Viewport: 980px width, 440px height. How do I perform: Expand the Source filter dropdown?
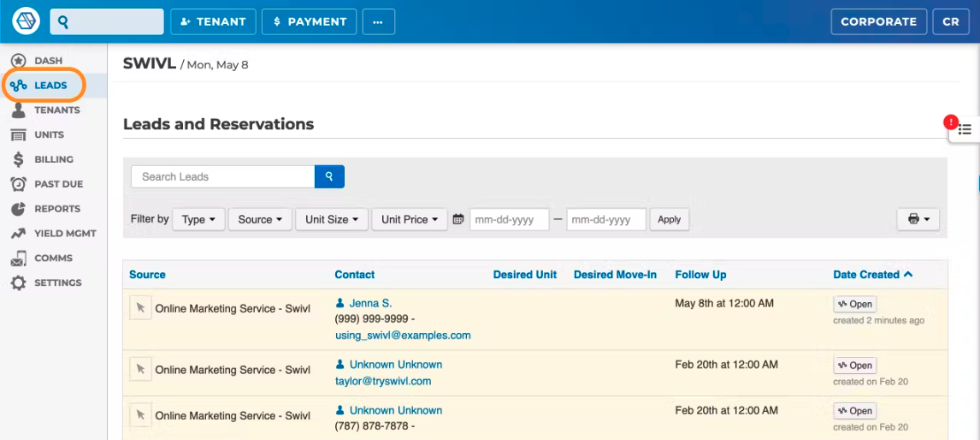[260, 219]
